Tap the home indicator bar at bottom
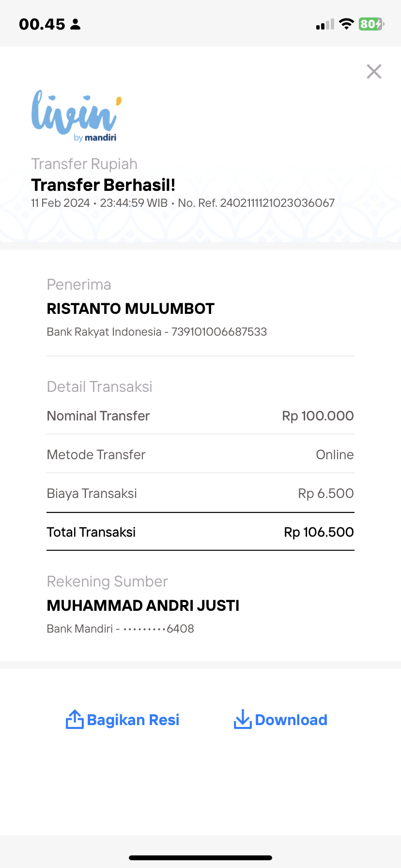This screenshot has height=868, width=401. (200, 857)
